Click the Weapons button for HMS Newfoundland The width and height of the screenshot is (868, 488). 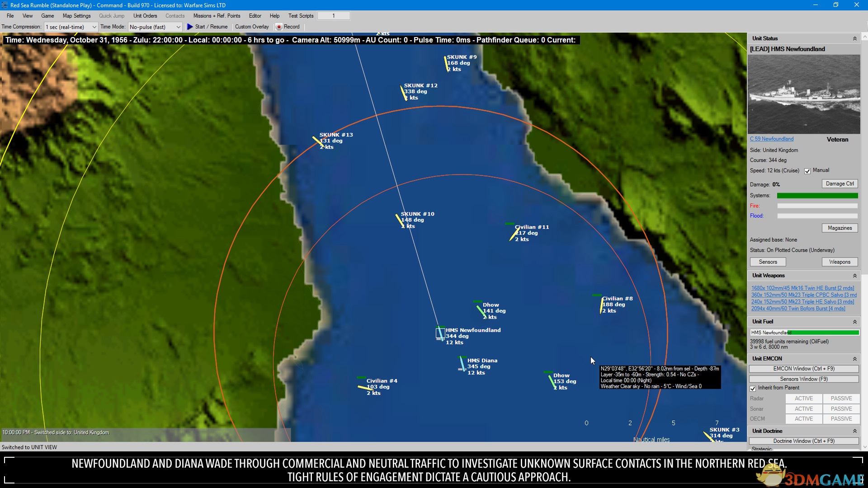[x=840, y=262]
